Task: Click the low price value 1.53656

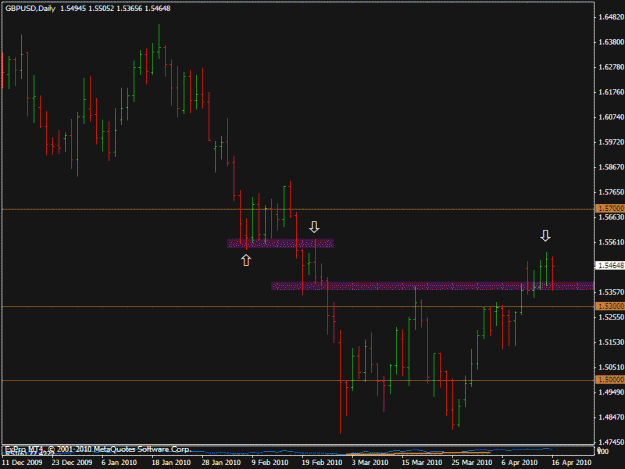Action: coord(129,8)
